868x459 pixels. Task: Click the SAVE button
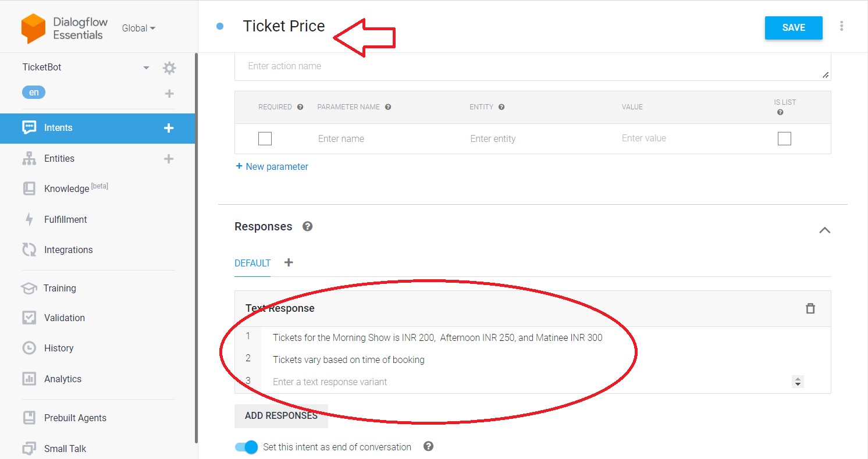(794, 27)
